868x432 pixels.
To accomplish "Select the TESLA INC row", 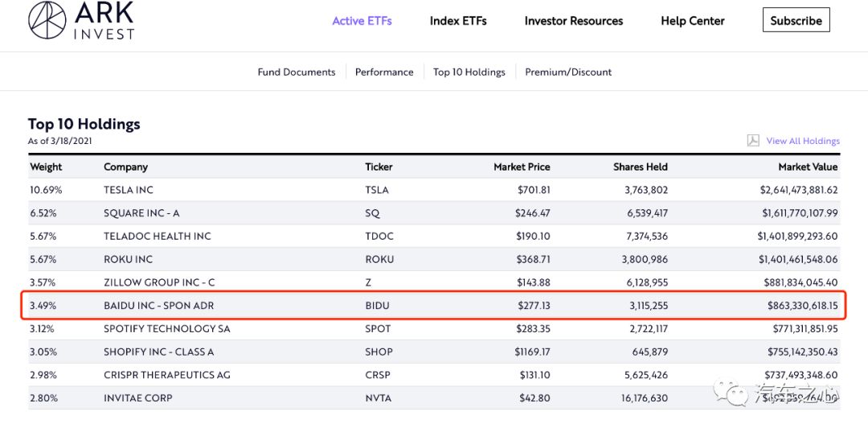I will 434,190.
